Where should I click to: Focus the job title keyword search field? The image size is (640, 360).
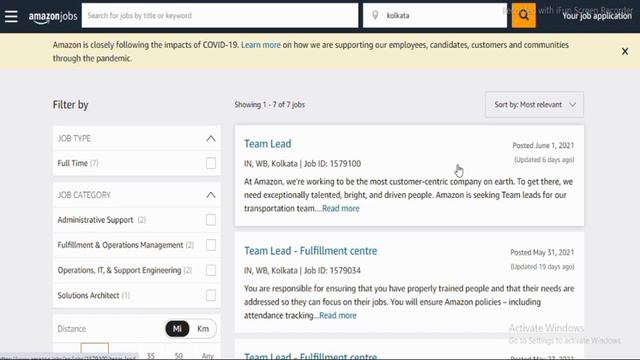(x=220, y=16)
